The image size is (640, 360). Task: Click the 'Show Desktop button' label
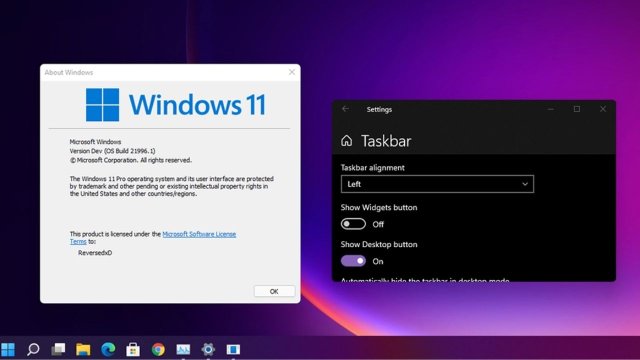(x=379, y=244)
